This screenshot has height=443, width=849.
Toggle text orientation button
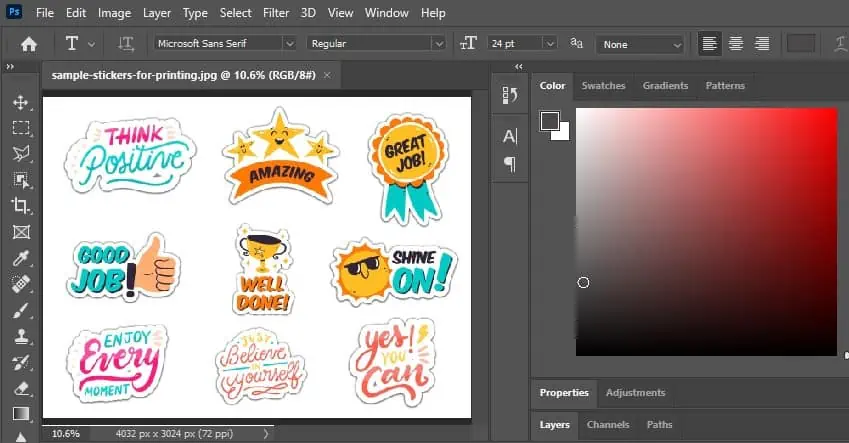[126, 43]
